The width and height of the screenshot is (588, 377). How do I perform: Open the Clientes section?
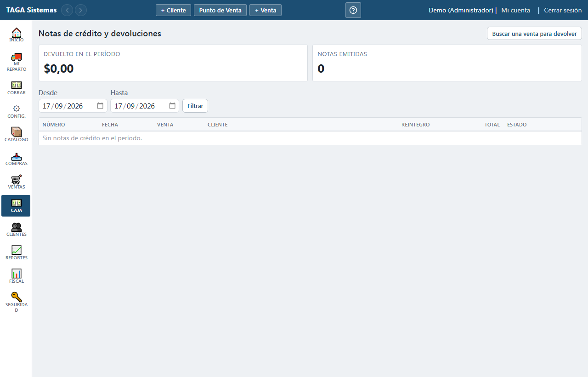16,229
